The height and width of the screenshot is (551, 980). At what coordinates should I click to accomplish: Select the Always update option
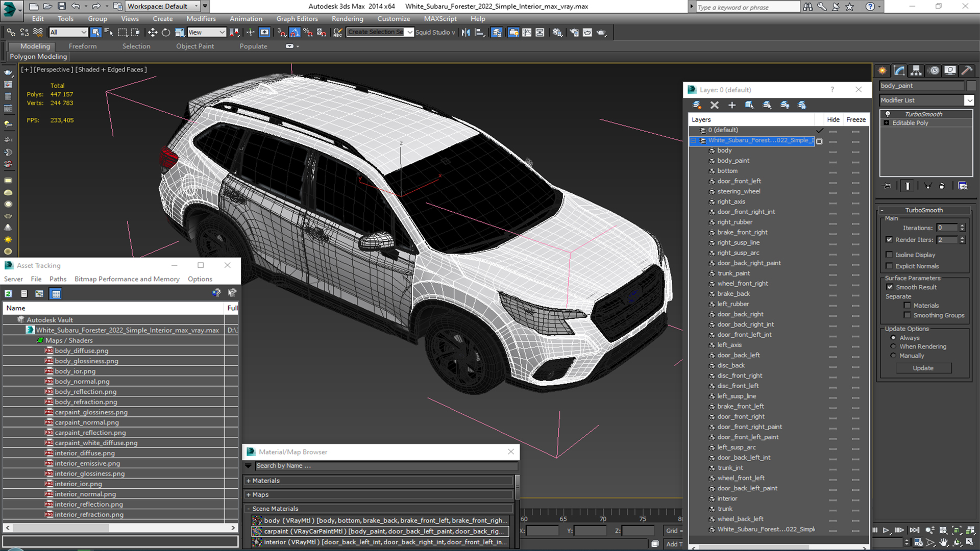click(893, 338)
